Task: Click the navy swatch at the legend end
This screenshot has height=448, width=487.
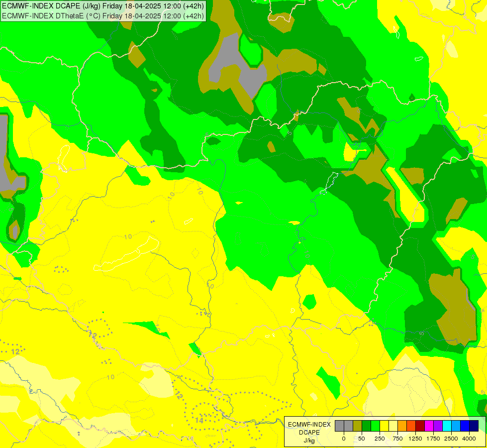Action: tap(474, 426)
